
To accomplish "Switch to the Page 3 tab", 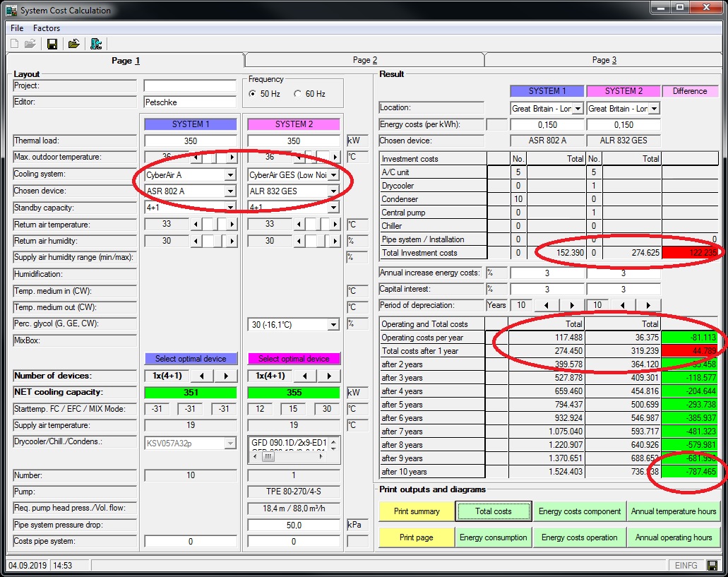I will pyautogui.click(x=604, y=60).
